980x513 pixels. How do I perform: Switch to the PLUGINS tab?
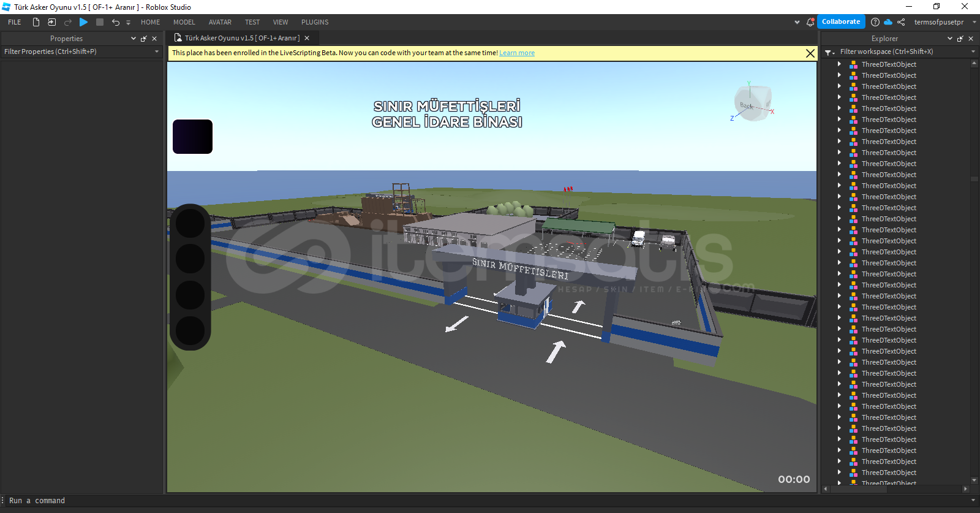[315, 22]
